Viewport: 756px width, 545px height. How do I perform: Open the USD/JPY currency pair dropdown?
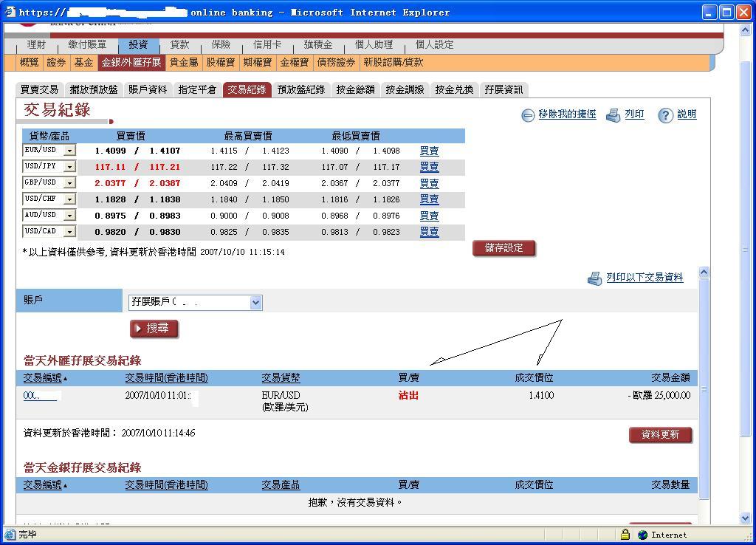click(68, 166)
